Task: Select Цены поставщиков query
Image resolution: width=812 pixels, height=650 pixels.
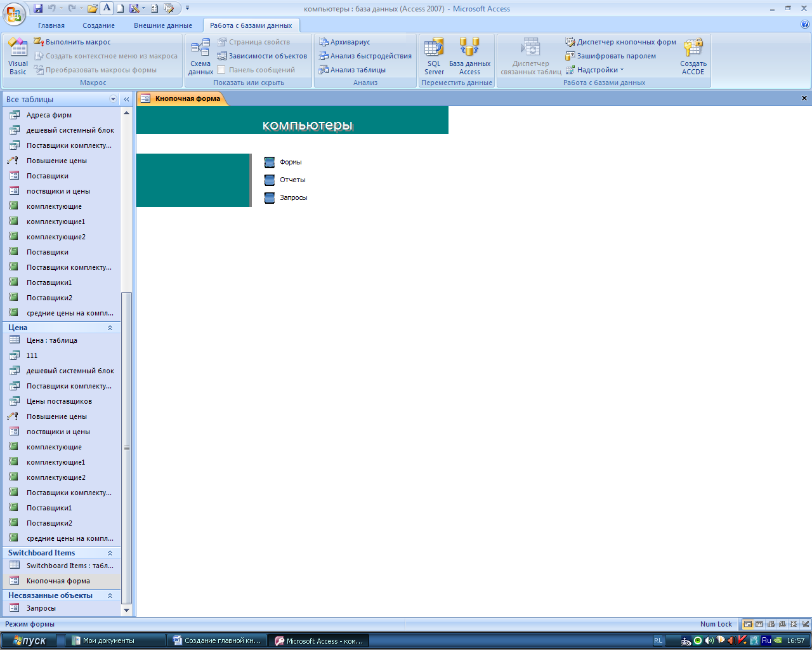Action: click(x=61, y=401)
